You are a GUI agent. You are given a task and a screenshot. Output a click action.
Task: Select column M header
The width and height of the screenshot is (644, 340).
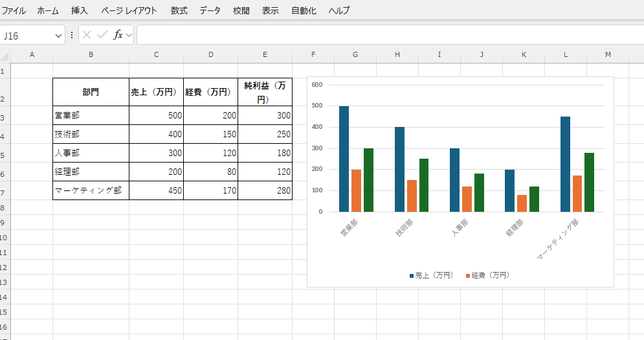608,54
